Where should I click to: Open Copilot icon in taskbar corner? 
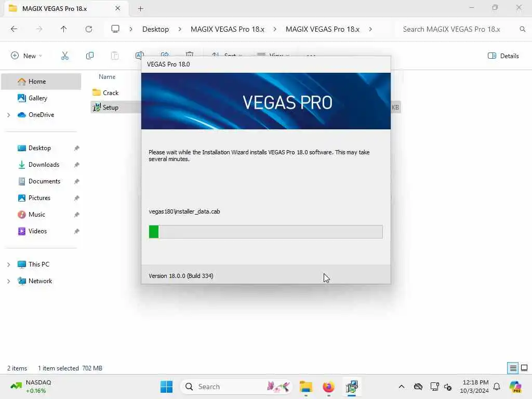[x=515, y=387]
